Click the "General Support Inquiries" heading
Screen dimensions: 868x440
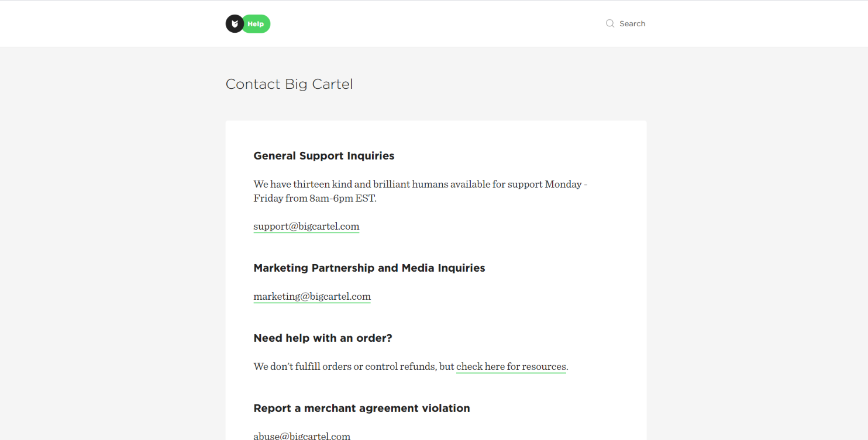(323, 156)
